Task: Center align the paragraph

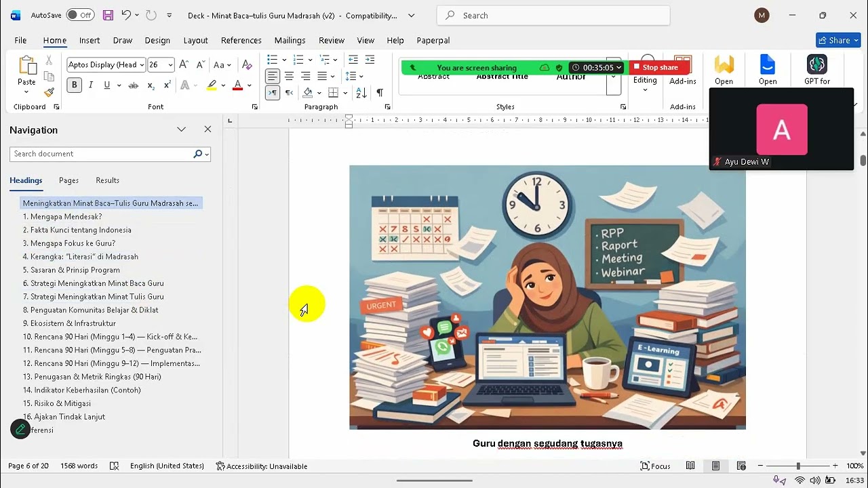Action: [x=289, y=77]
